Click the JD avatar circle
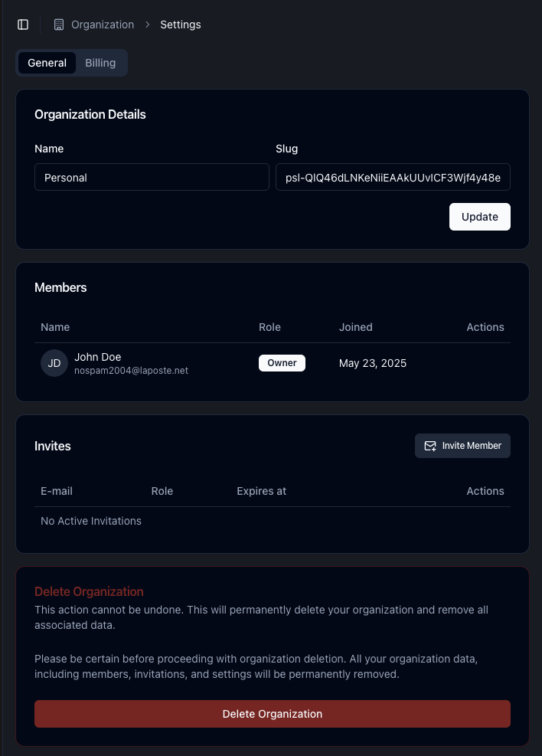This screenshot has width=542, height=756. 54,363
